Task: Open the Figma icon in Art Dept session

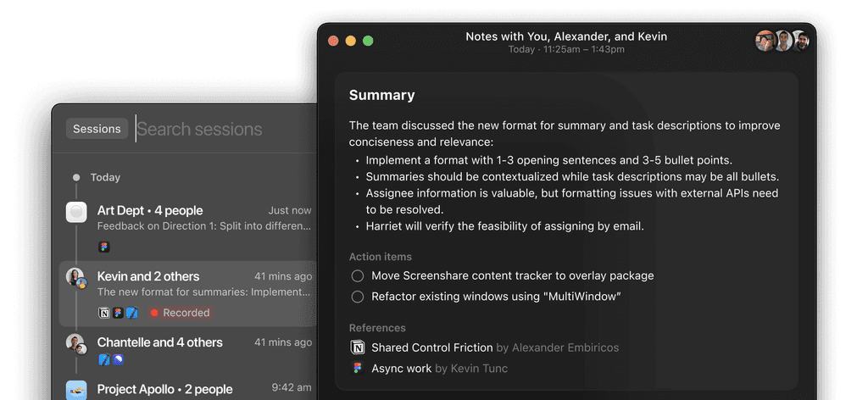Action: pyautogui.click(x=104, y=247)
